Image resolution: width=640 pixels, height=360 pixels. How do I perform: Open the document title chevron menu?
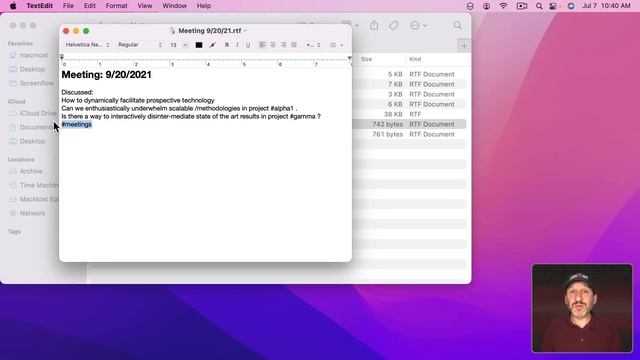click(245, 31)
